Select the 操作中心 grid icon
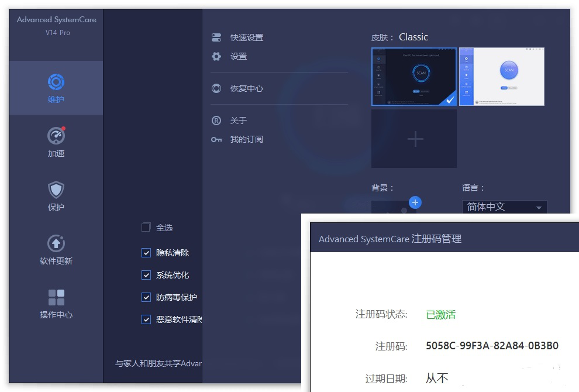579x392 pixels. point(56,297)
